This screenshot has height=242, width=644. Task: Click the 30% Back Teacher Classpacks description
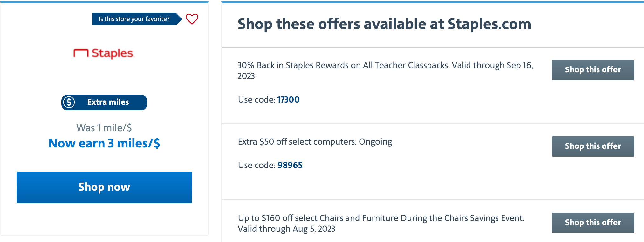(x=385, y=70)
